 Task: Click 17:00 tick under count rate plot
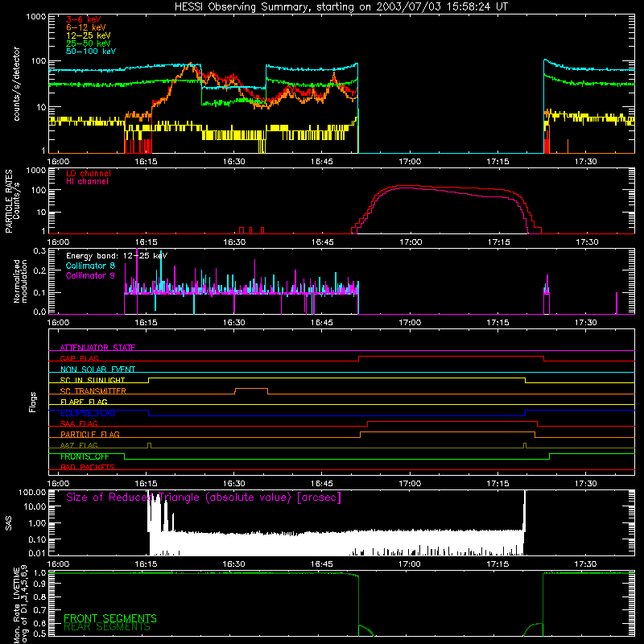pos(410,162)
